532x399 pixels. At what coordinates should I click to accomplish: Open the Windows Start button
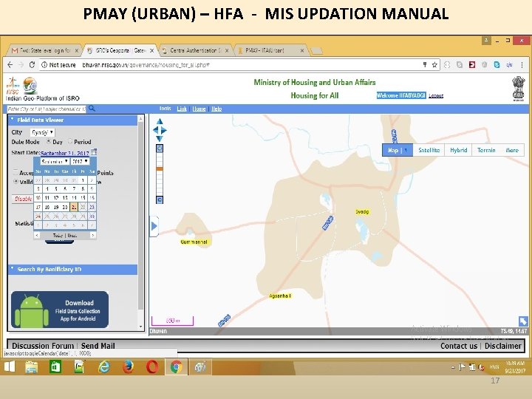[x=10, y=366]
